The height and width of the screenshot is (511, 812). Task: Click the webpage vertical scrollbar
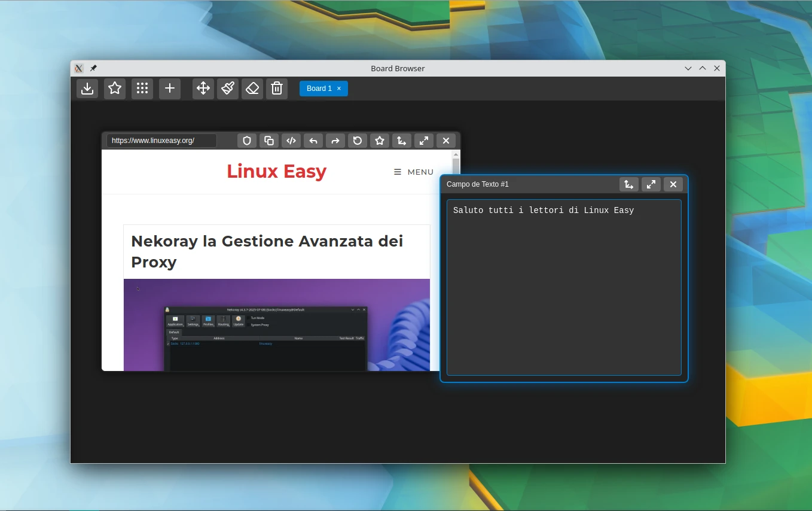point(456,165)
